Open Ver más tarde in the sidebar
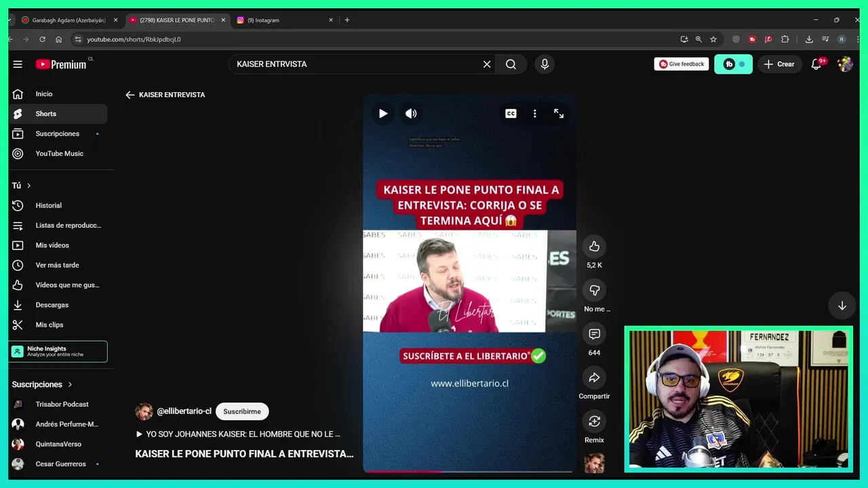This screenshot has height=488, width=868. coord(58,265)
